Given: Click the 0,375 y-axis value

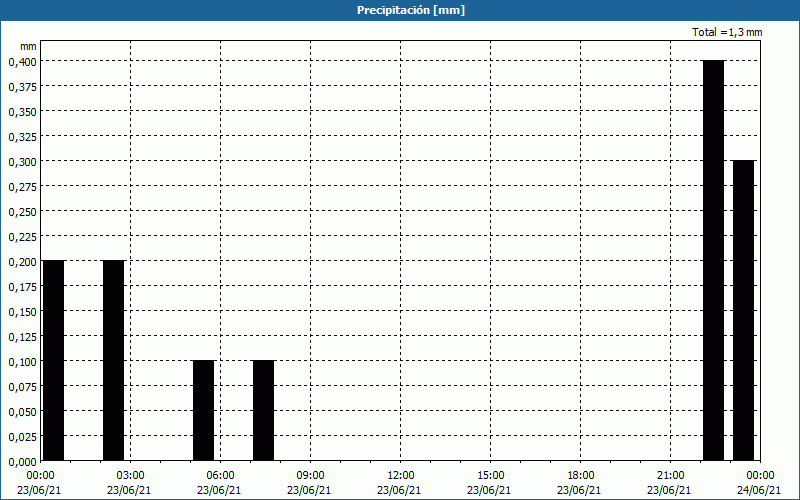Looking at the screenshot, I should (22, 87).
